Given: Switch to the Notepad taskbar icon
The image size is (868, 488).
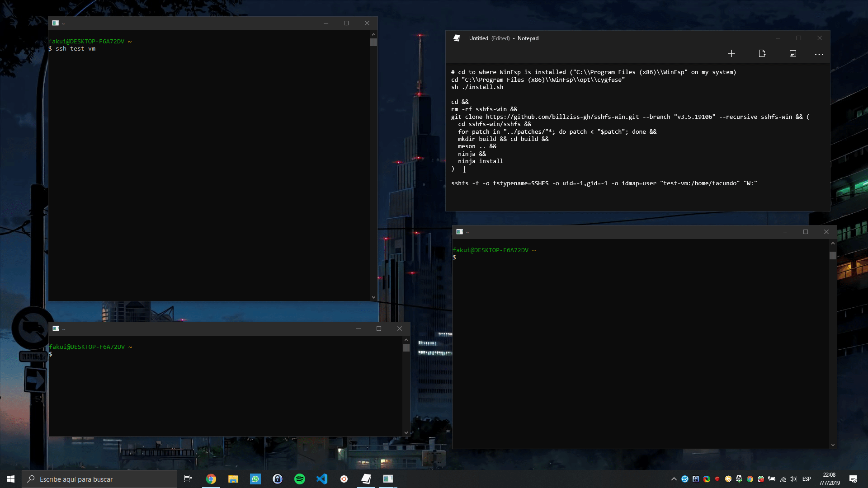Looking at the screenshot, I should (366, 479).
